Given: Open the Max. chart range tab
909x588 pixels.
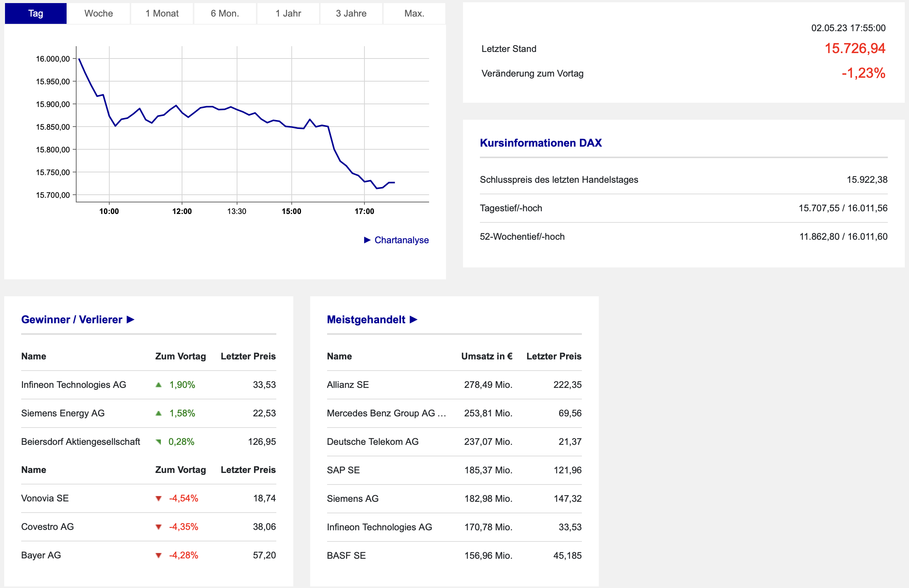Looking at the screenshot, I should [x=414, y=13].
